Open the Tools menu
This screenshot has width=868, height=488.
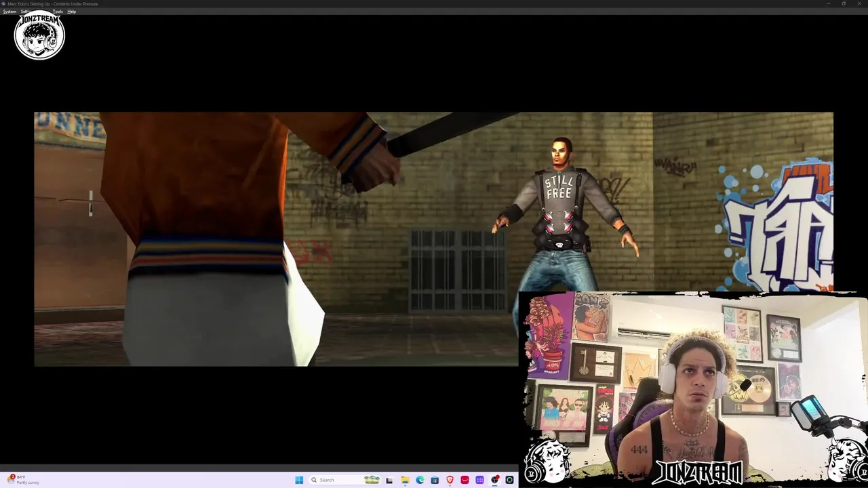point(58,12)
